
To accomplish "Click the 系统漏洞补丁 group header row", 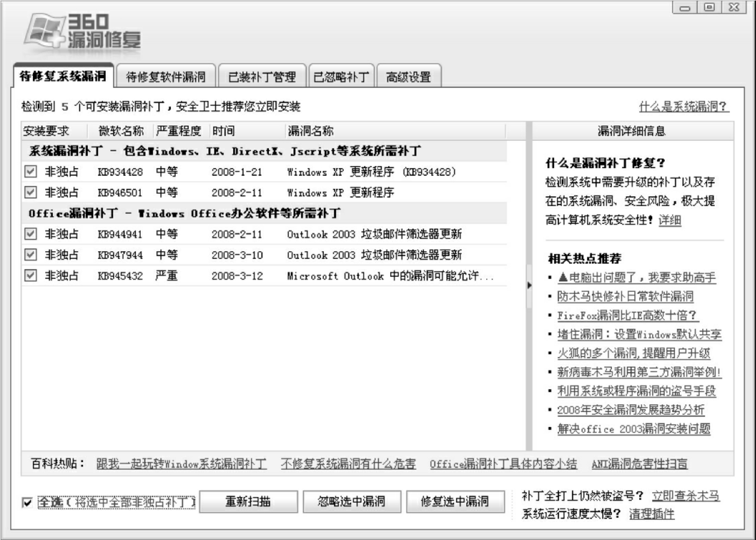I will click(x=264, y=151).
